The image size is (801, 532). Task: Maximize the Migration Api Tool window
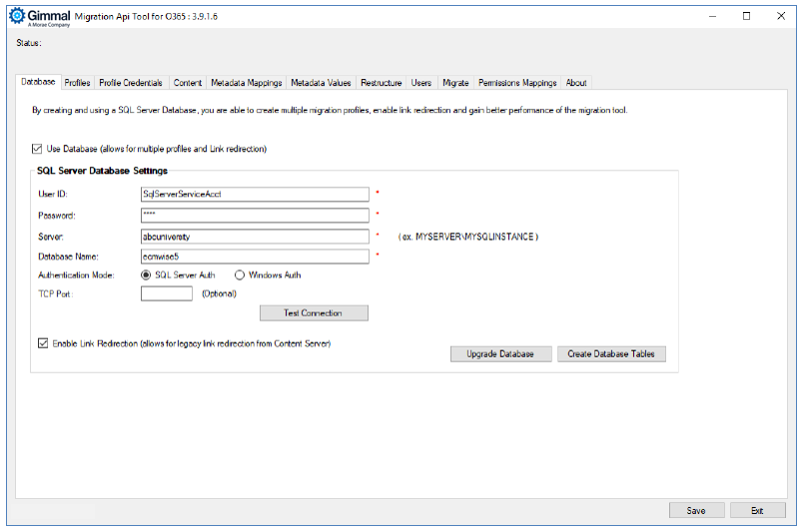746,16
